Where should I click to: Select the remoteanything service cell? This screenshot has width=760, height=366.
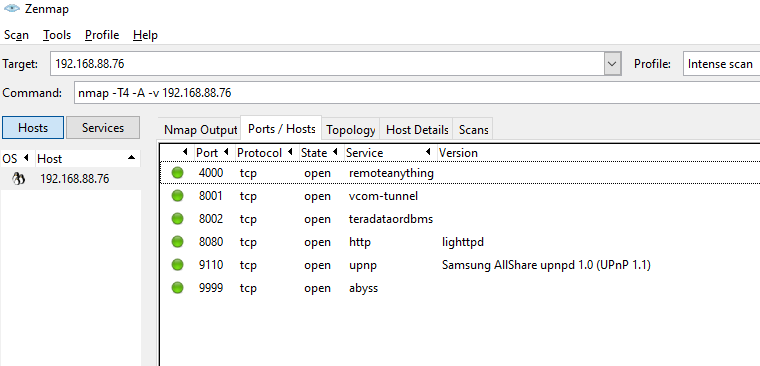coord(391,173)
